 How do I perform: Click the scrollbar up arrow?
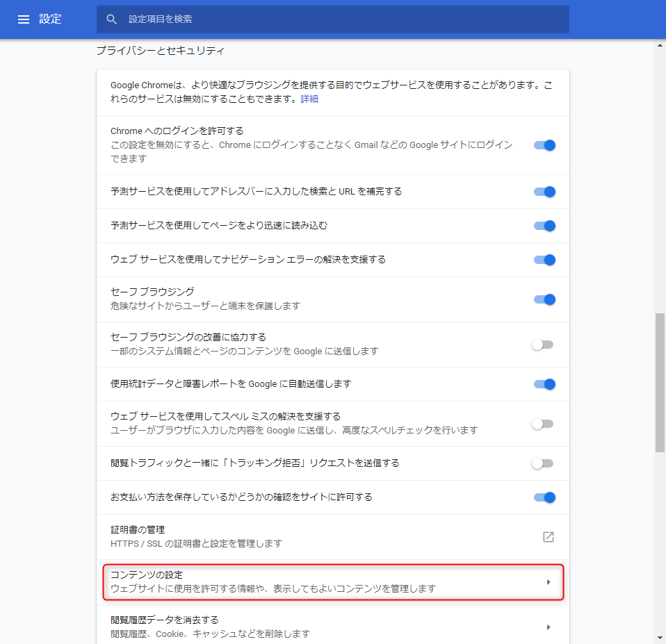tap(660, 45)
